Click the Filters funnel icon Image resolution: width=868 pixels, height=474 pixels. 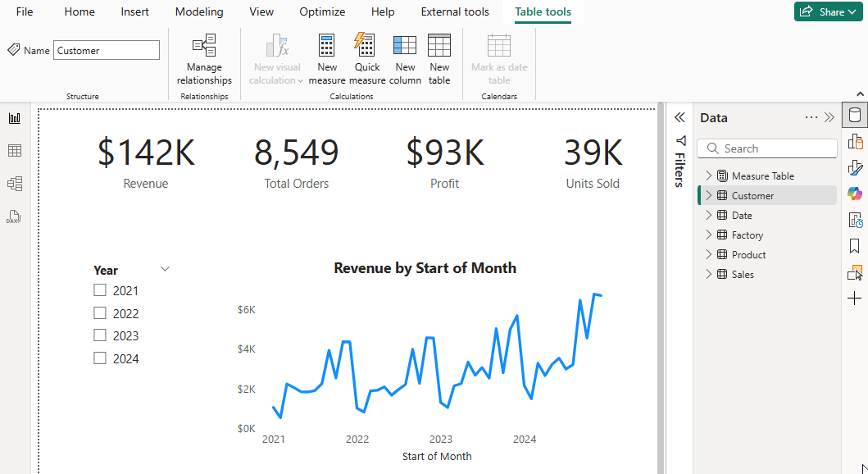coord(681,141)
